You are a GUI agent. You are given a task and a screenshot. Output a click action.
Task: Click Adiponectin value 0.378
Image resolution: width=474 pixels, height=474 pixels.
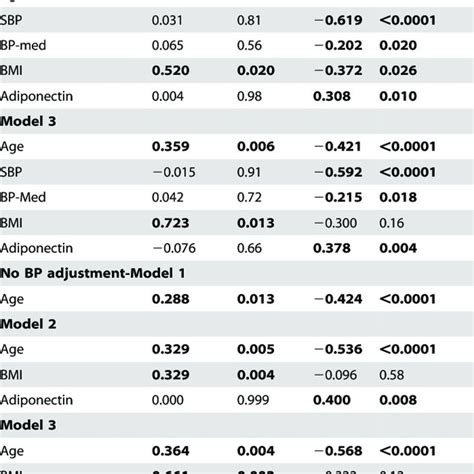coord(332,248)
